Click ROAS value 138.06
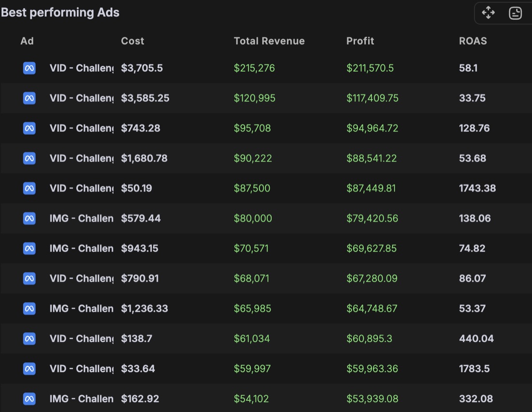This screenshot has width=532, height=412. [x=474, y=218]
